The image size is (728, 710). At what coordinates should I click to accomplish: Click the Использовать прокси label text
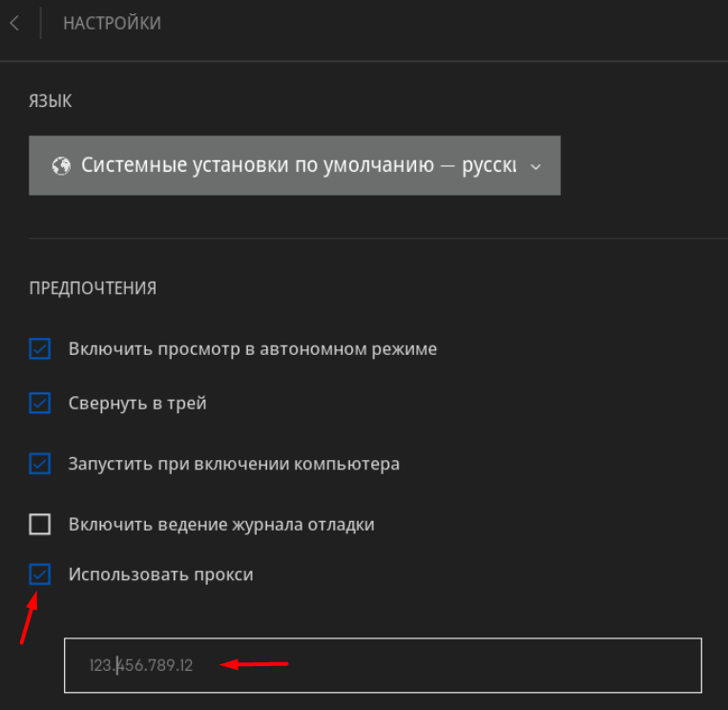[x=161, y=574]
